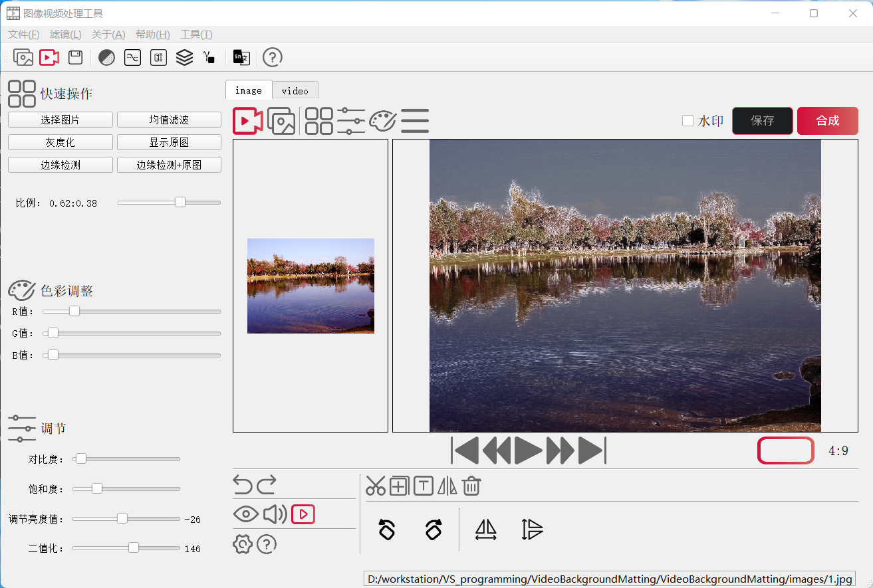873x588 pixels.
Task: Click the G值 slider handle
Action: (x=53, y=333)
